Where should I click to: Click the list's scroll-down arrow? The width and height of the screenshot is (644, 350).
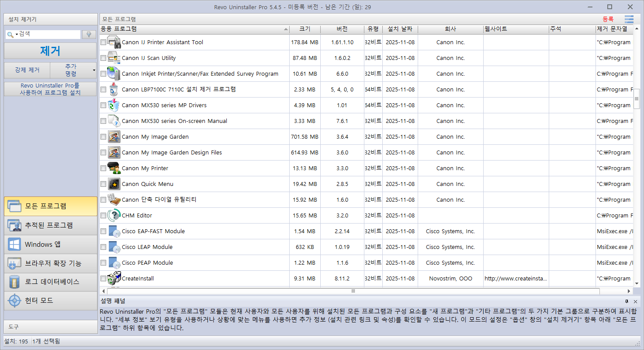tap(637, 283)
